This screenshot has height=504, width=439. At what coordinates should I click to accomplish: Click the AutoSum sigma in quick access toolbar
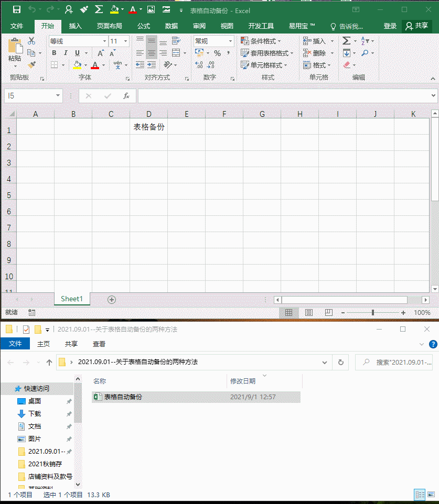tap(99, 9)
